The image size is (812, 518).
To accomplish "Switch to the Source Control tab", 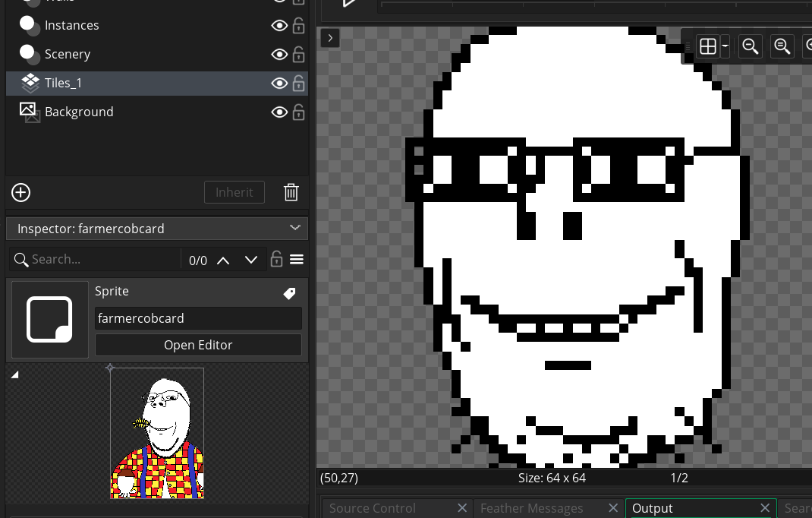I will pos(372,508).
